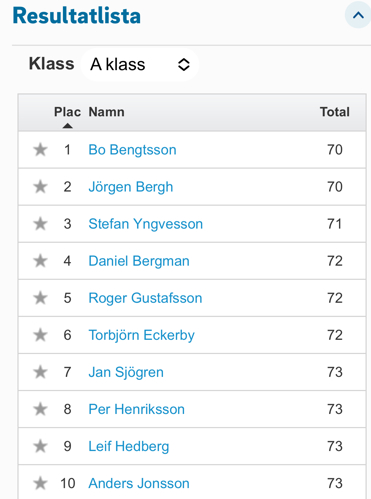371x499 pixels.
Task: Open Anders Jonsson's player link
Action: [x=139, y=483]
